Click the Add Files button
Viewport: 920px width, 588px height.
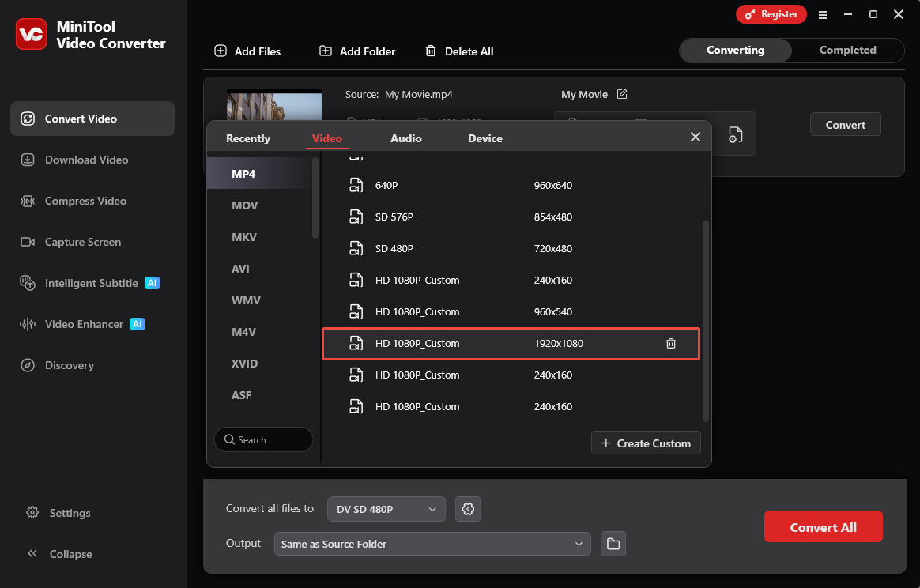(x=247, y=51)
